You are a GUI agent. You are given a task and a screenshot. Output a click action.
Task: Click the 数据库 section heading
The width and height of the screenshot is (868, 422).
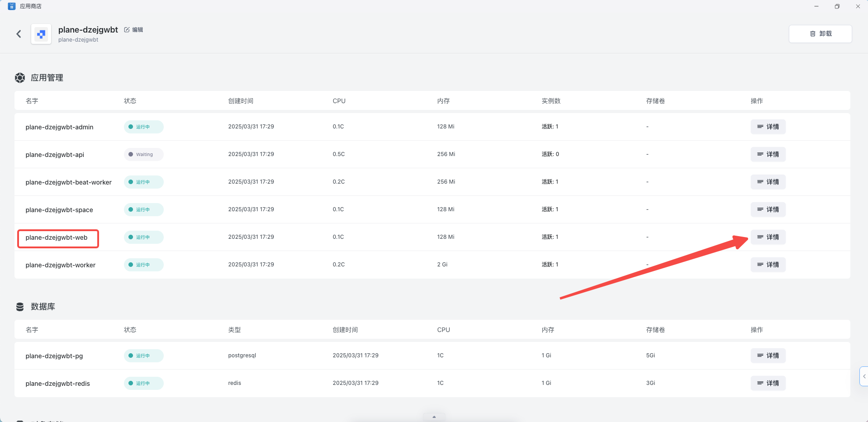(43, 307)
